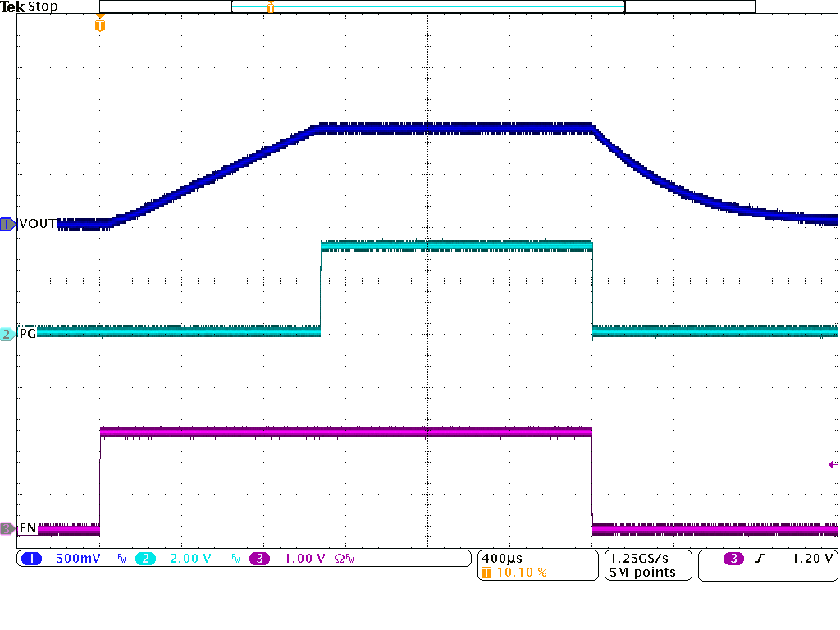Click the channel 1 bandwidth limit indicator
The width and height of the screenshot is (840, 630).
coord(121,559)
